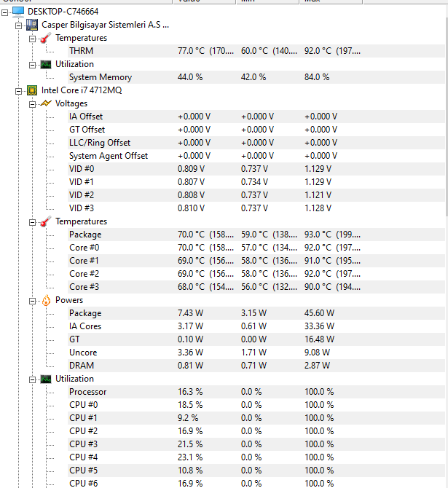Collapse the Powers section expander
The width and height of the screenshot is (448, 488).
(33, 300)
